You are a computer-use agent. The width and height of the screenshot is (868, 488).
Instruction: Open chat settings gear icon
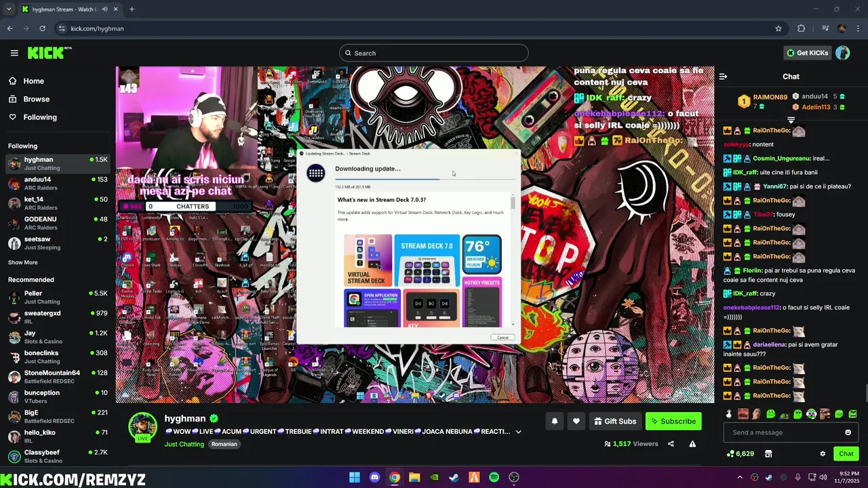(823, 453)
